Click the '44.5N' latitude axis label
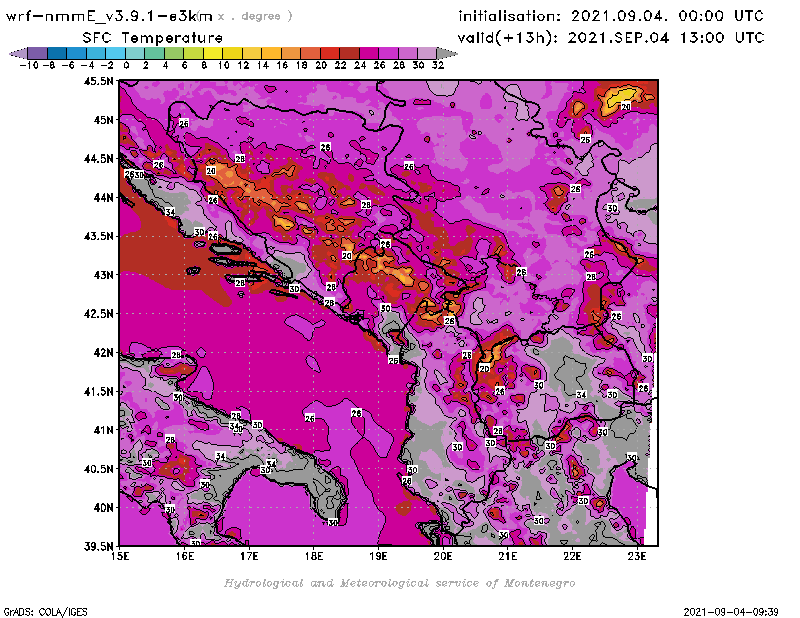Screen dimensions: 800x618 point(98,158)
